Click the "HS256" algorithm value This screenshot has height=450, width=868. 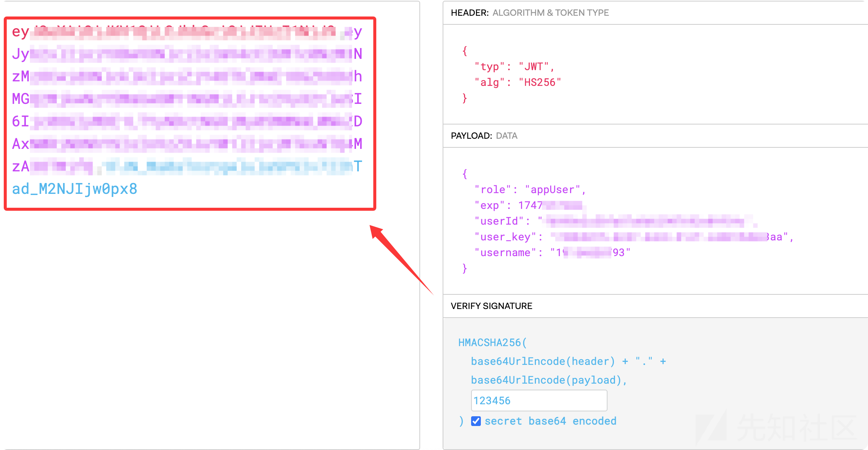coord(540,82)
